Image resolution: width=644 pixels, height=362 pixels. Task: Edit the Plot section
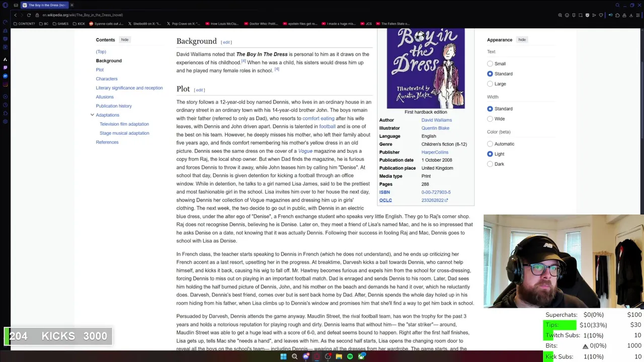coord(199,90)
